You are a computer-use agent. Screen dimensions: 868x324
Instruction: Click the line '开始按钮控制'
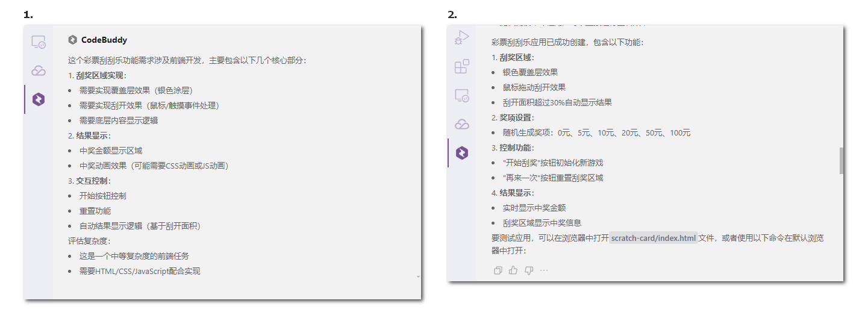(103, 196)
